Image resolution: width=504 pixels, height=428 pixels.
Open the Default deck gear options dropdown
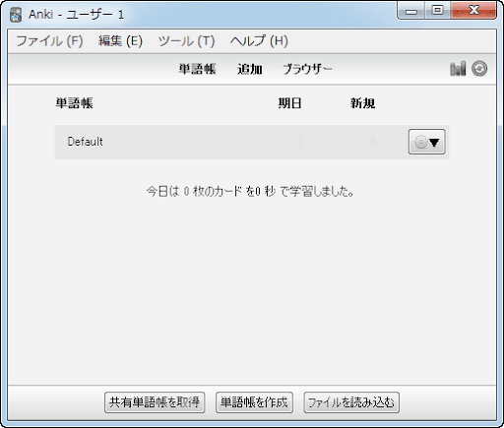point(426,142)
